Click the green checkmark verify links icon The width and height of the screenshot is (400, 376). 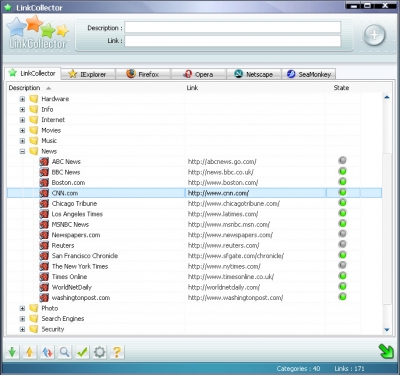click(x=82, y=352)
